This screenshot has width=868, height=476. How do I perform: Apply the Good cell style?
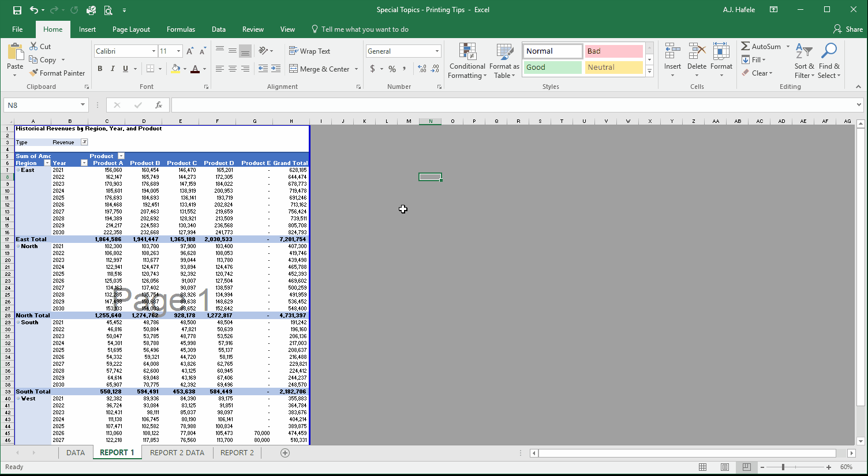(553, 68)
